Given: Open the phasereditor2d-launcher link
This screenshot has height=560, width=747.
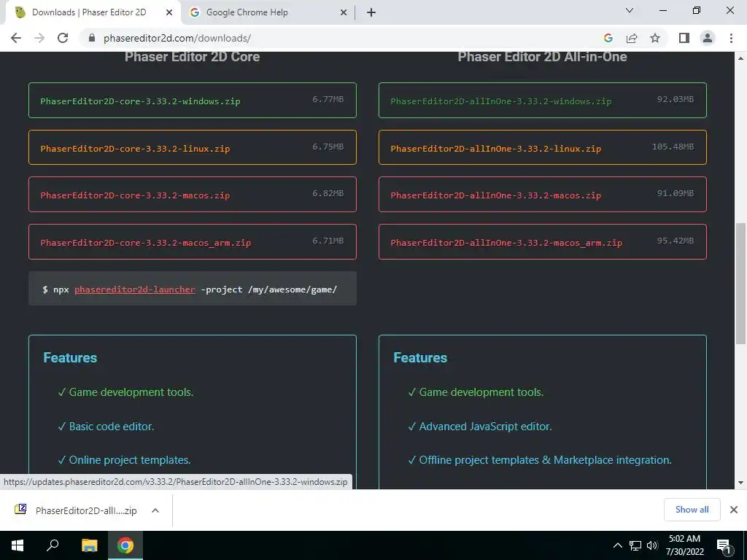Looking at the screenshot, I should point(135,289).
